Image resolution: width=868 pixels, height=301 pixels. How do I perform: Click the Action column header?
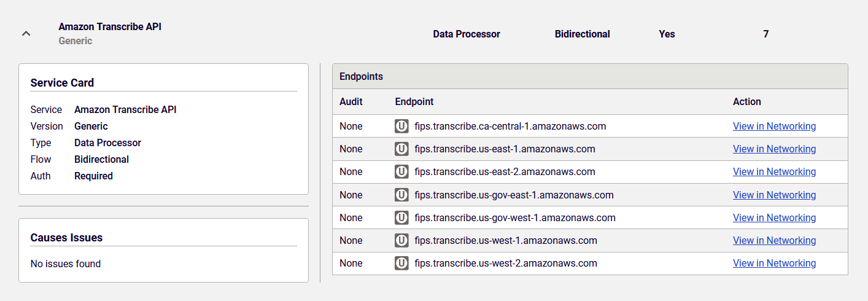point(747,102)
